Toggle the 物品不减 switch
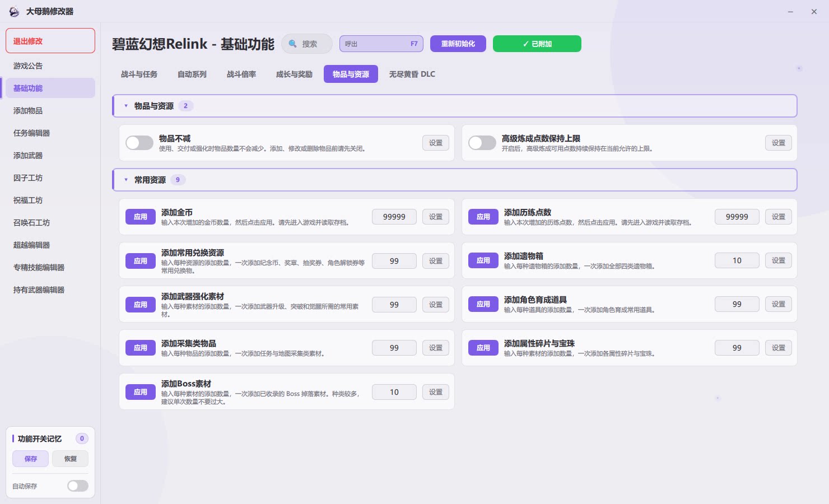 (139, 143)
